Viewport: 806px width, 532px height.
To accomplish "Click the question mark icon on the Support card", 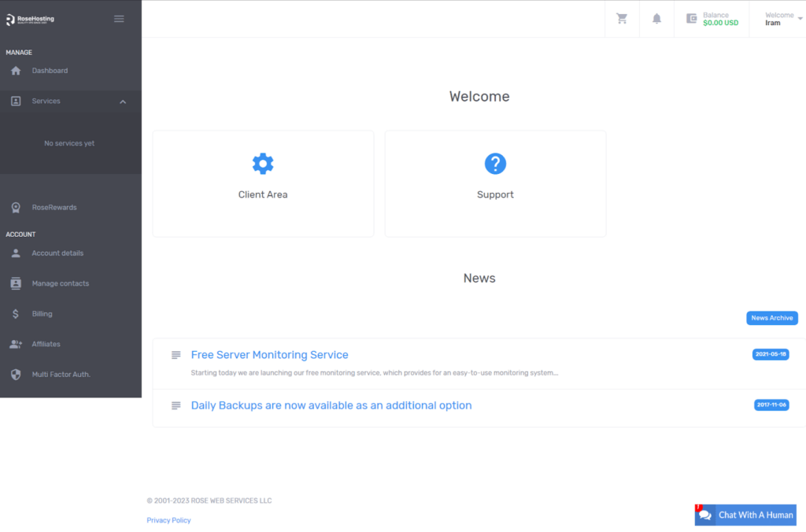I will click(495, 164).
